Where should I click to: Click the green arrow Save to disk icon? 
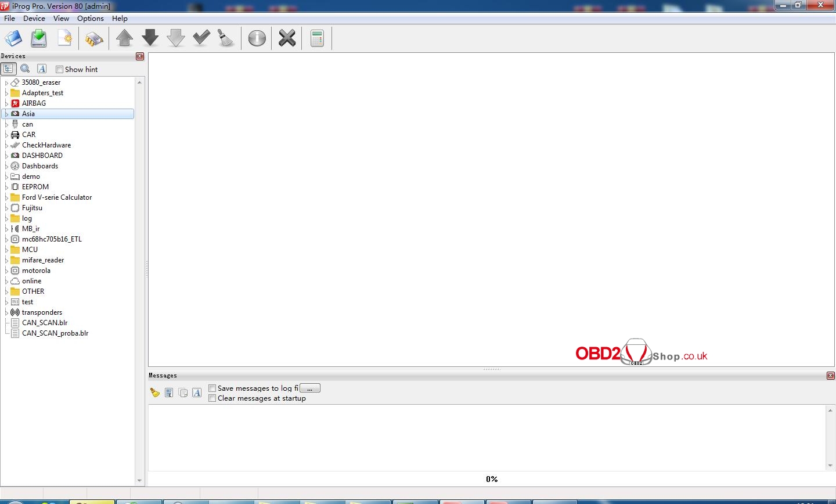[x=39, y=39]
